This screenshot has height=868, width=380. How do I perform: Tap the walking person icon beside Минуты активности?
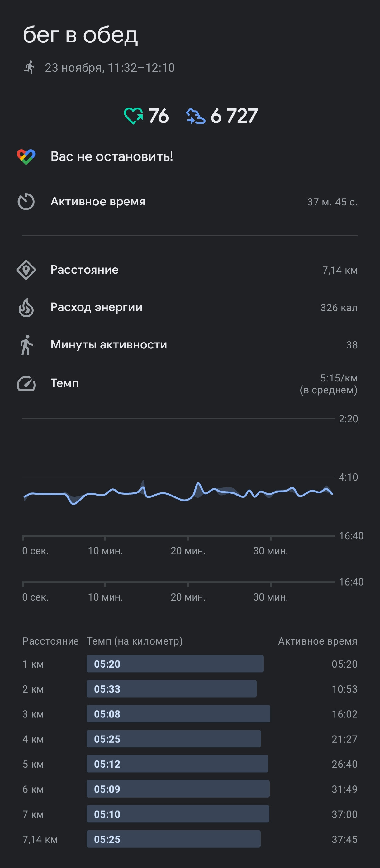[26, 345]
